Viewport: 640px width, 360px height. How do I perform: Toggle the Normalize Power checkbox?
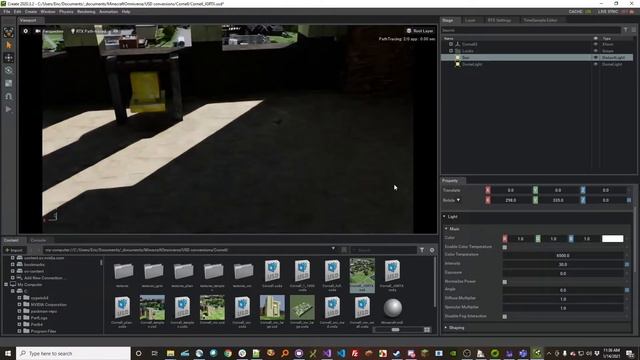(505, 282)
